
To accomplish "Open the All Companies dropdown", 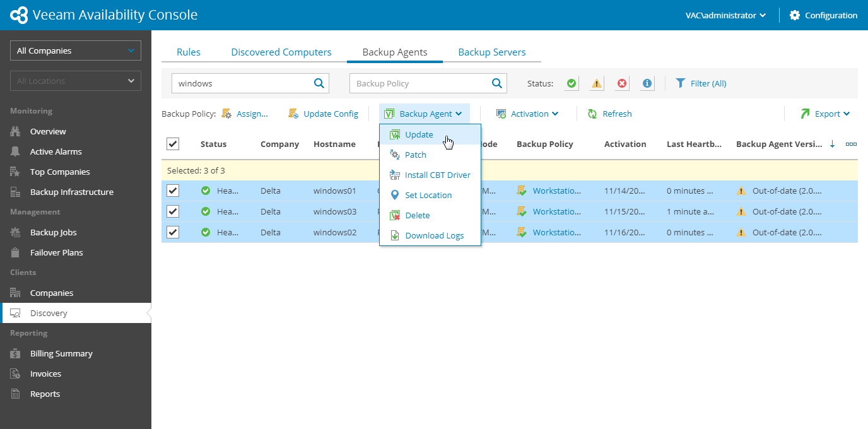I will pos(76,50).
